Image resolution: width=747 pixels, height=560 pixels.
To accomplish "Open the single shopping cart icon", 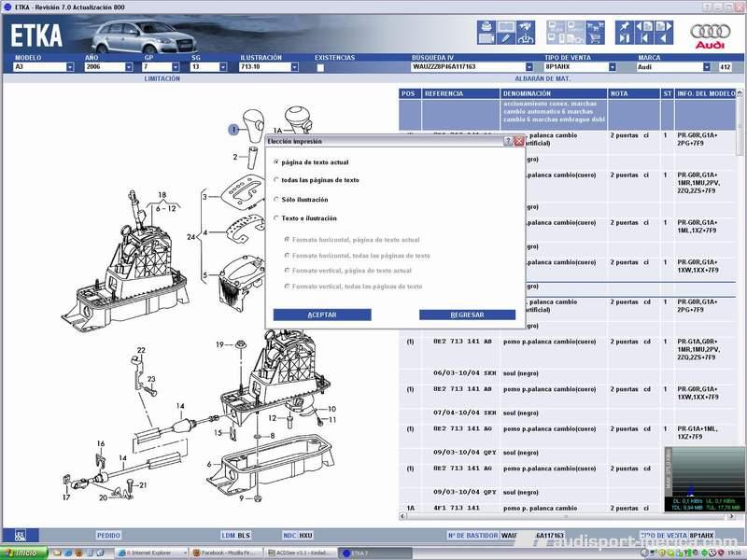I will (595, 38).
